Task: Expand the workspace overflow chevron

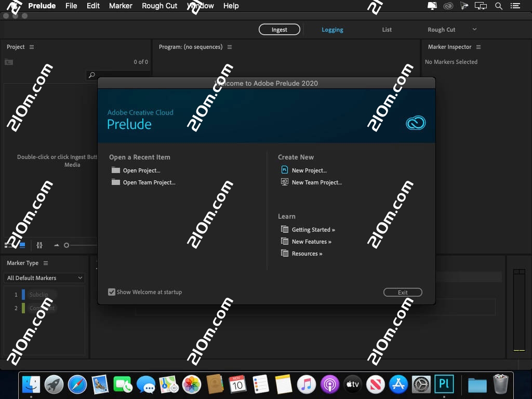Action: click(x=474, y=29)
